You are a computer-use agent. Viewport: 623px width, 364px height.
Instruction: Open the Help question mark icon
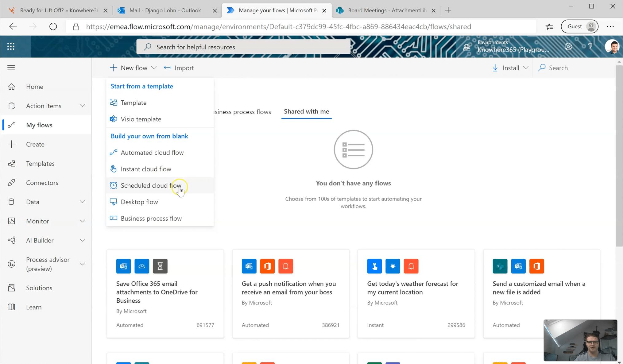(590, 47)
